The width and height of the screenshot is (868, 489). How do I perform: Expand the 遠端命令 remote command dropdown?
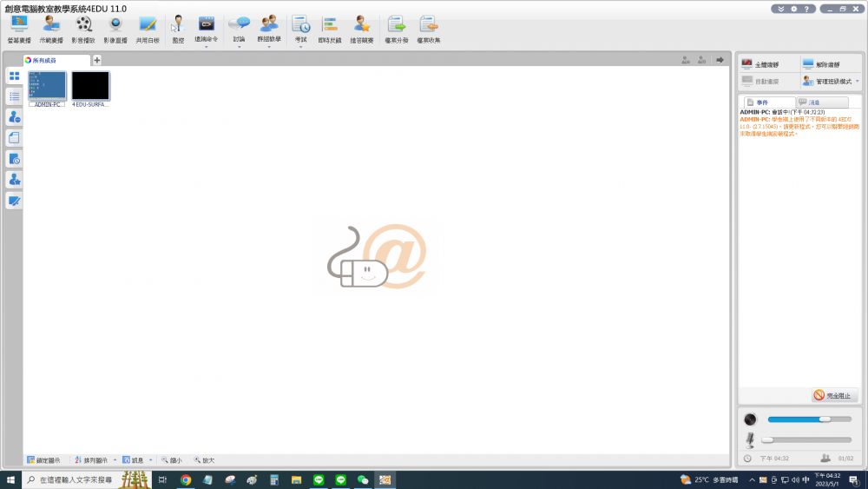[x=207, y=47]
